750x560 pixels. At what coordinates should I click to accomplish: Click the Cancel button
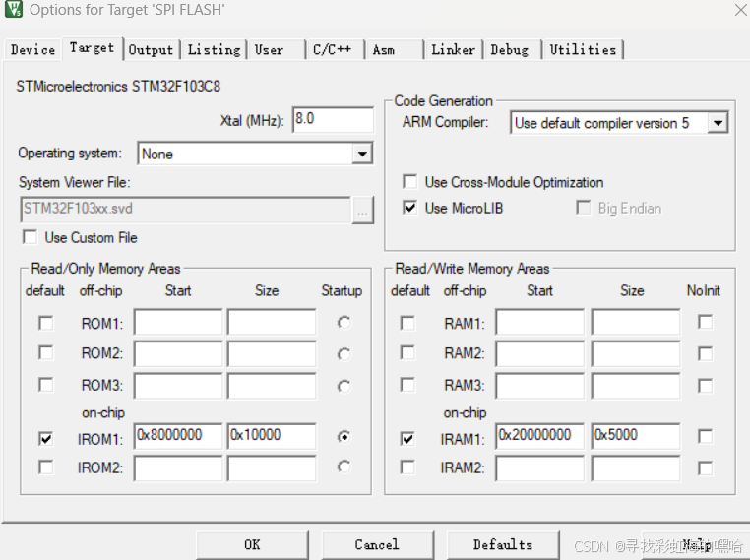coord(377,544)
